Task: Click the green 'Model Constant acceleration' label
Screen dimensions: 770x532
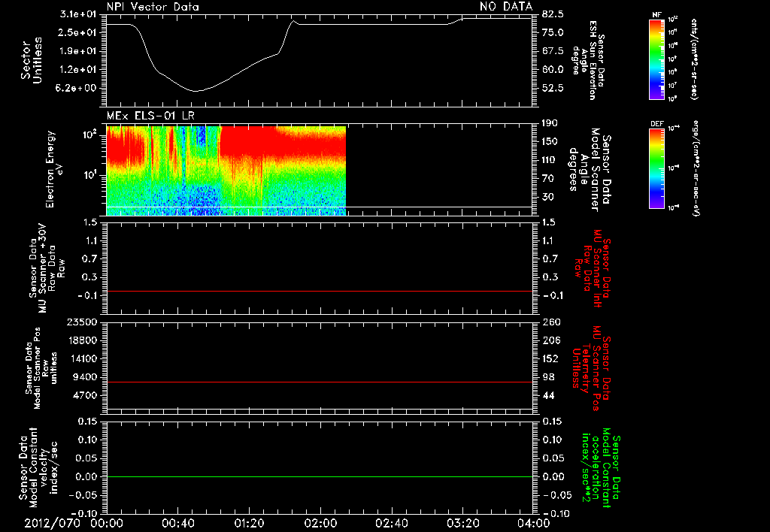Action: click(x=602, y=467)
